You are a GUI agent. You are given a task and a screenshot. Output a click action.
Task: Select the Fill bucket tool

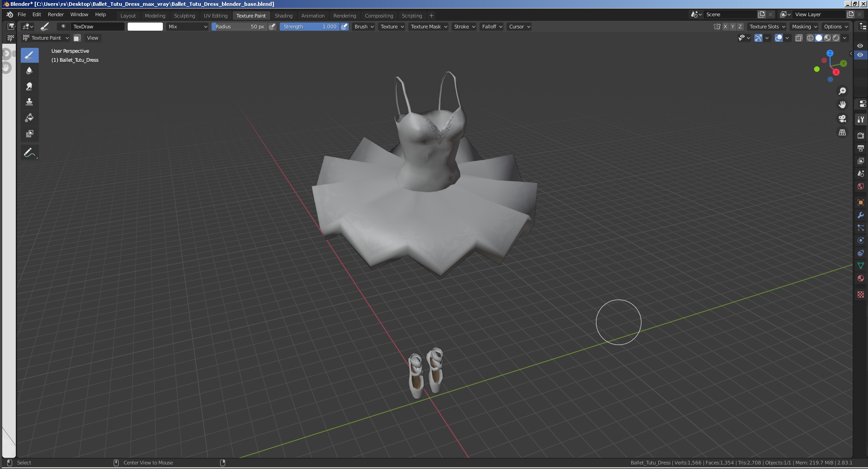pos(29,118)
